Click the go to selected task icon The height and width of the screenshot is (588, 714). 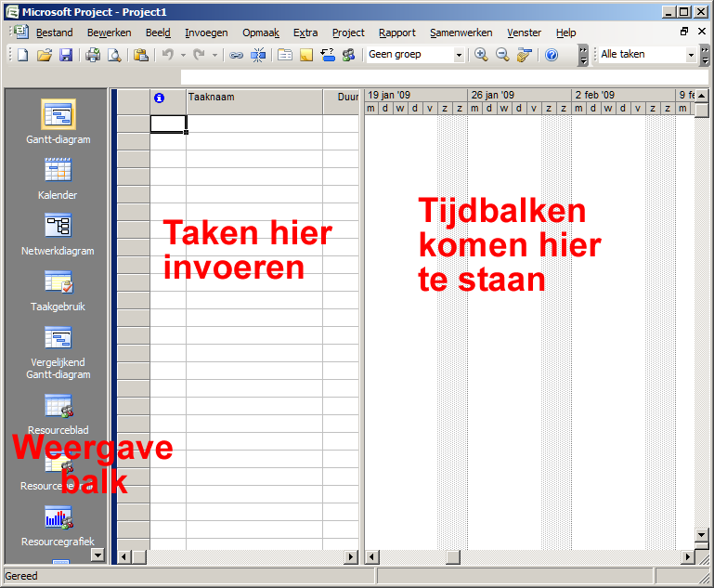(x=524, y=55)
